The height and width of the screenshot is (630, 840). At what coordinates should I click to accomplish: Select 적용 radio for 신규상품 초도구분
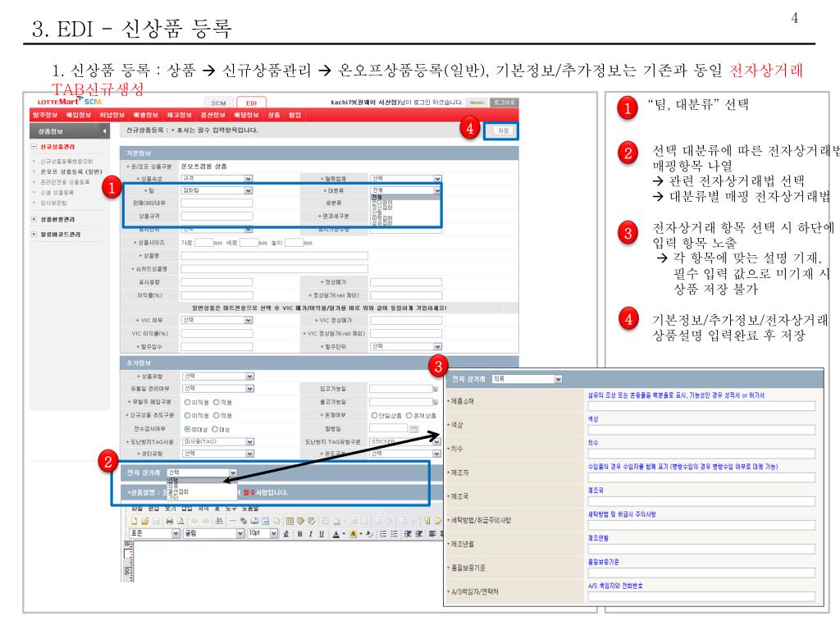(x=217, y=416)
